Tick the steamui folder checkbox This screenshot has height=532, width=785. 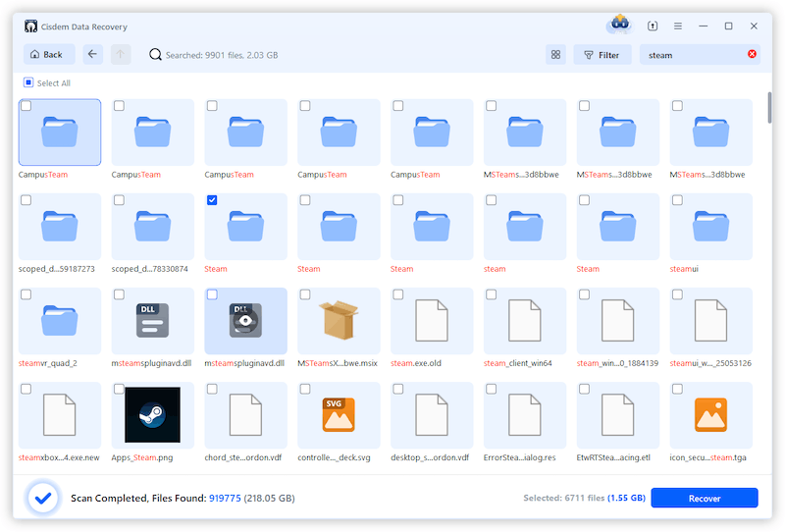[x=677, y=200]
